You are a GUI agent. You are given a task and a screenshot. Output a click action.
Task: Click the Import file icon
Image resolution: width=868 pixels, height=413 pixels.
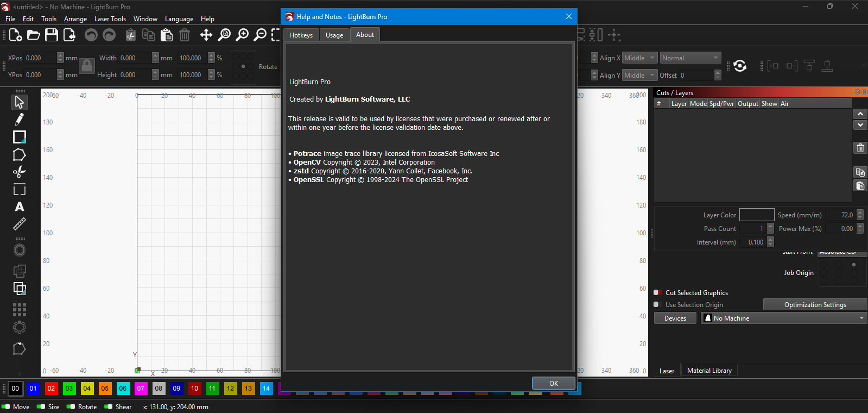point(69,35)
